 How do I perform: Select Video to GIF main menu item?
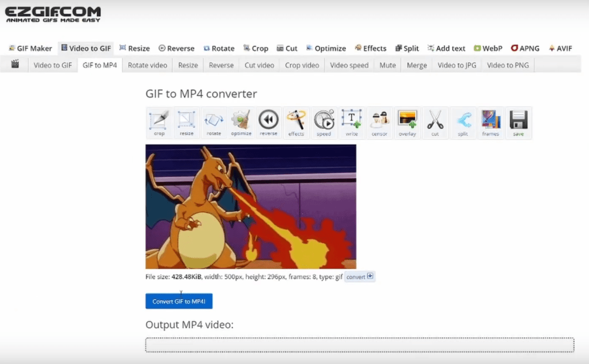click(x=86, y=48)
